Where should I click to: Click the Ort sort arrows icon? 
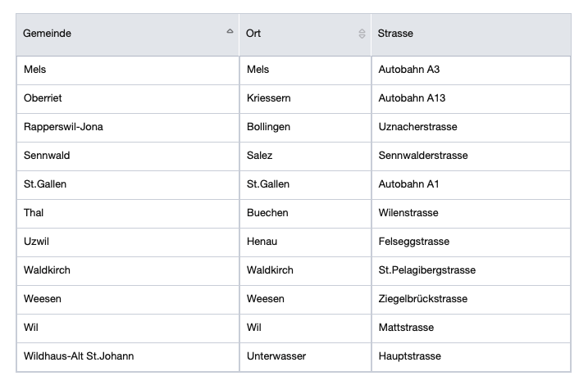point(362,34)
